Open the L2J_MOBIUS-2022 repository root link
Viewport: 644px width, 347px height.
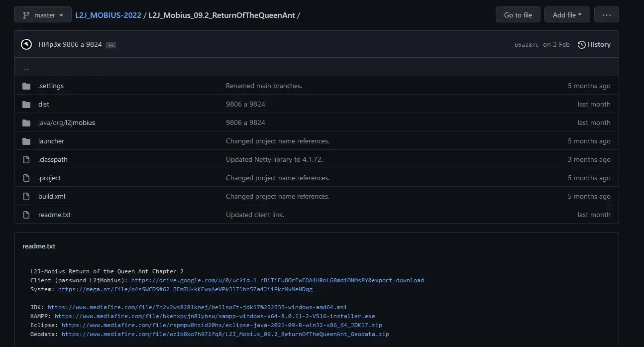(108, 15)
